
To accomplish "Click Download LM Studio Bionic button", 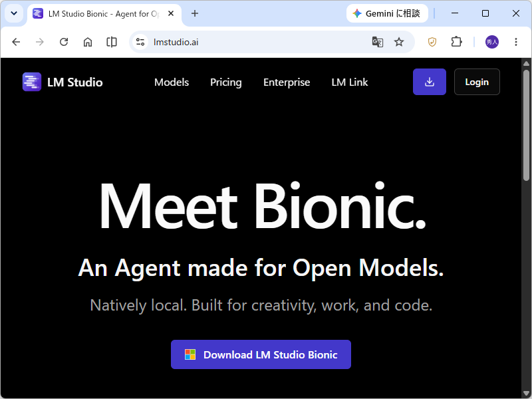I will tap(261, 354).
